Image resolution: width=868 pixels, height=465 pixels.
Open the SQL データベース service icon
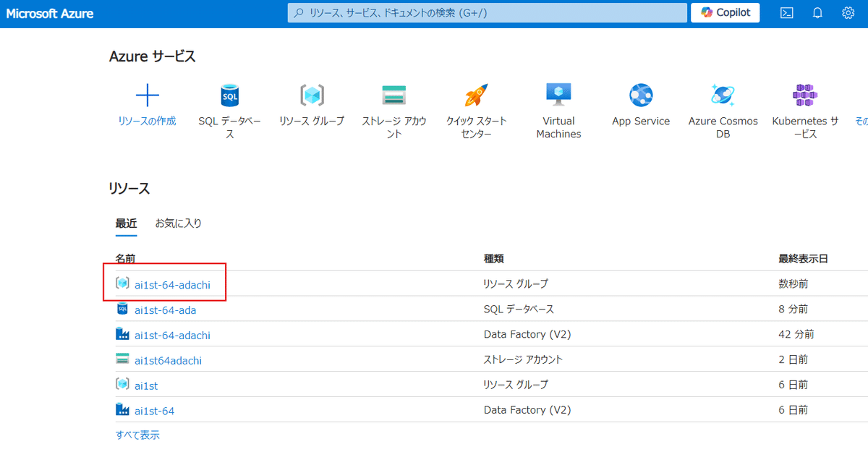(x=229, y=95)
